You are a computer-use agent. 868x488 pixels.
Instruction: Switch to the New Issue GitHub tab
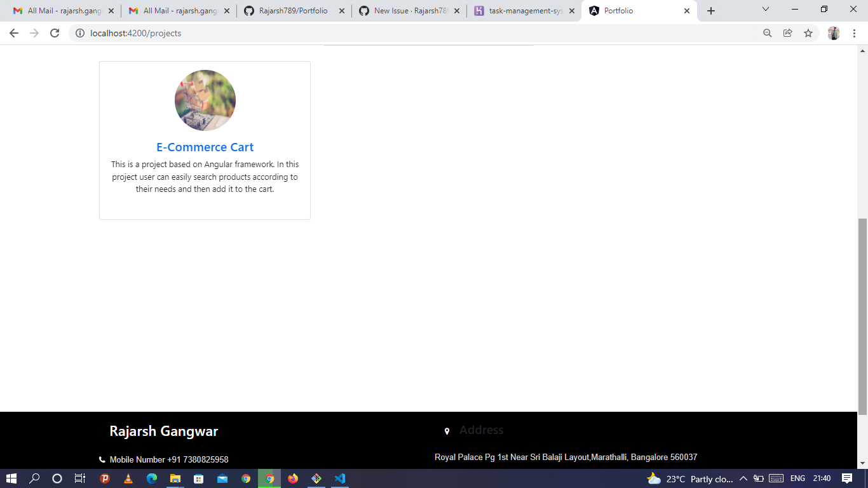click(x=409, y=11)
